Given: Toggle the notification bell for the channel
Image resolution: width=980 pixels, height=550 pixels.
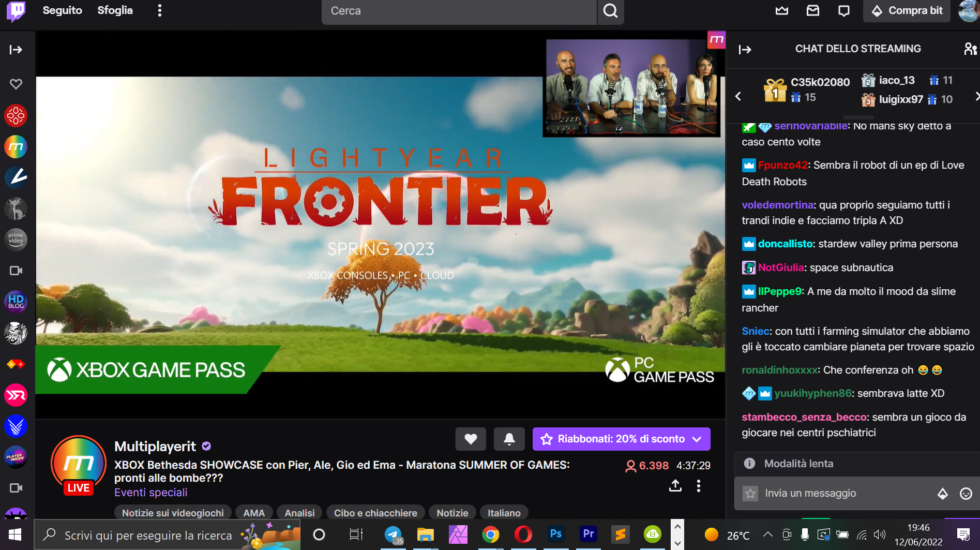Looking at the screenshot, I should click(x=509, y=439).
